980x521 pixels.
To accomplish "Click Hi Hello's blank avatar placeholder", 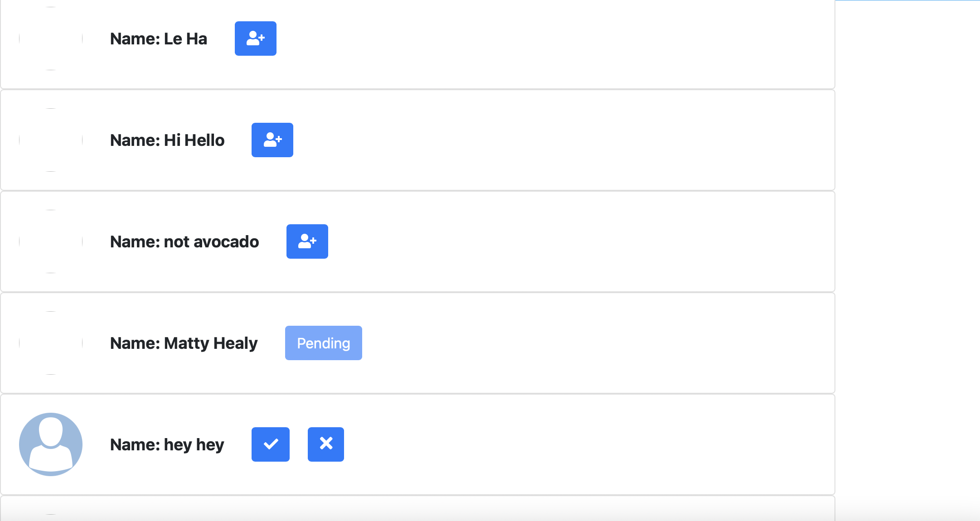I will click(x=51, y=140).
